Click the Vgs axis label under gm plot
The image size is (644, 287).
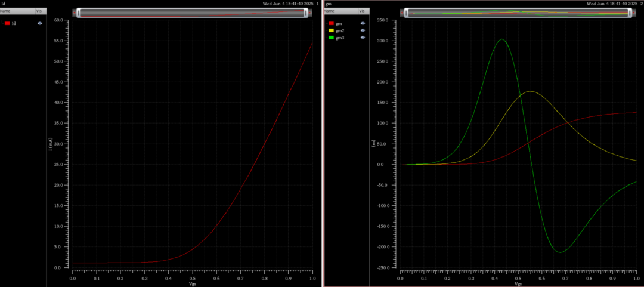[518, 283]
